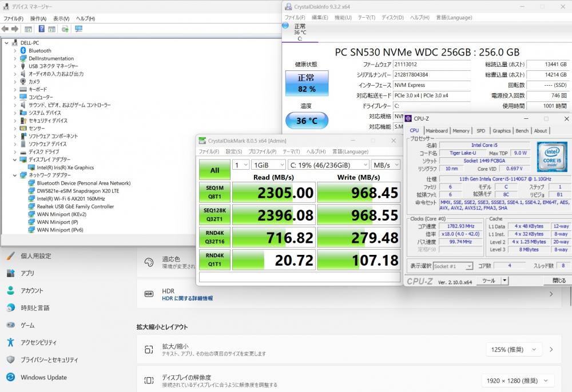The image size is (572, 392).
Task: Click the green All benchmark button
Action: (215, 170)
